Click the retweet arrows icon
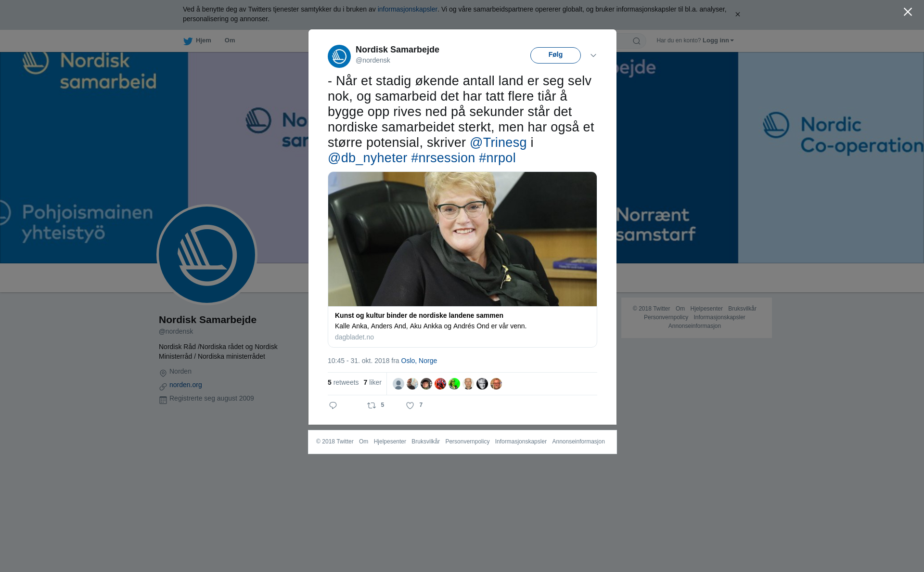The image size is (924, 572). click(x=372, y=405)
